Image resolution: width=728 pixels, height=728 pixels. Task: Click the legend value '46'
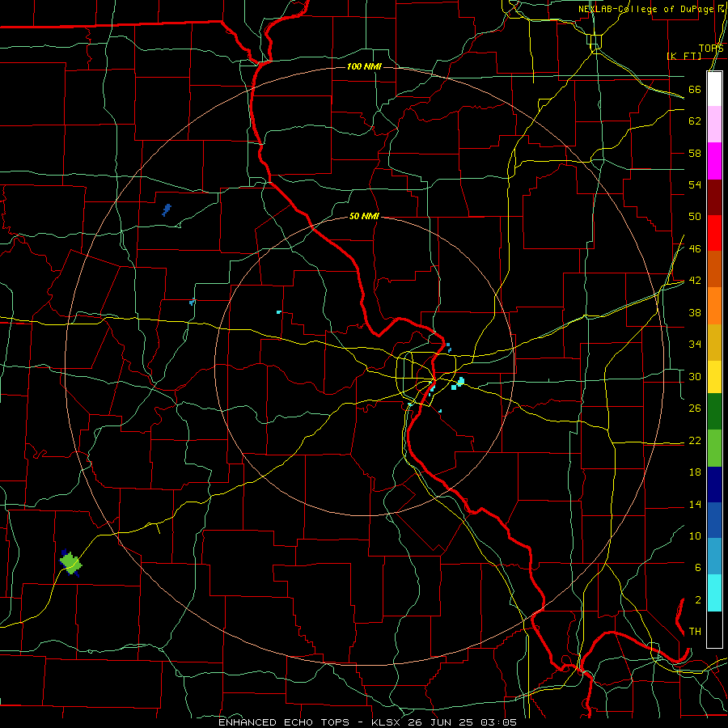point(695,249)
